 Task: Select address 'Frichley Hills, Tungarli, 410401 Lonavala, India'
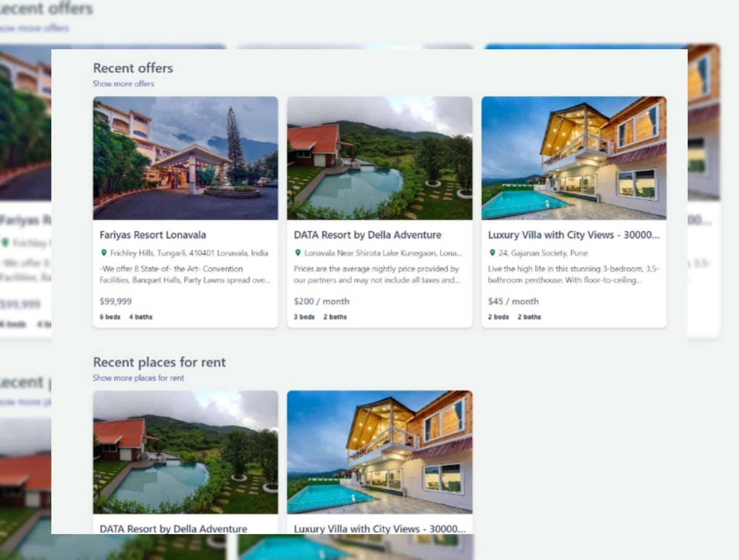pyautogui.click(x=189, y=253)
